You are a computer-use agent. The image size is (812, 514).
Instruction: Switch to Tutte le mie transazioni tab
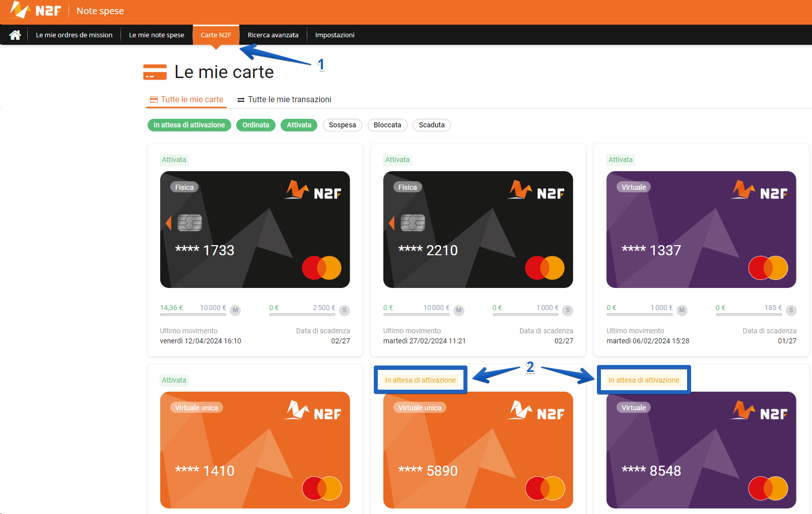point(285,99)
